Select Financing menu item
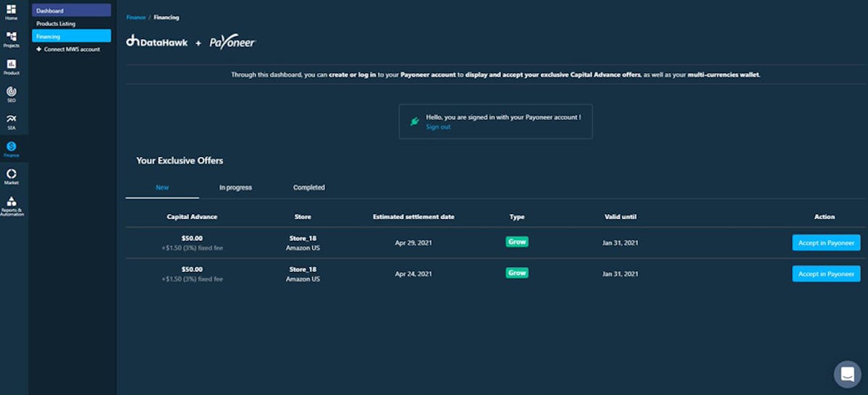 point(72,36)
